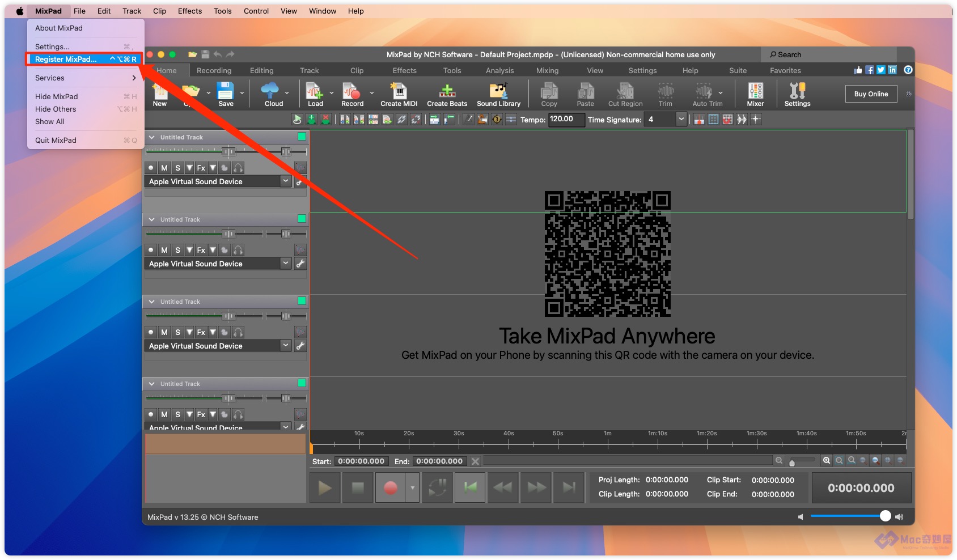Image resolution: width=957 pixels, height=560 pixels.
Task: Open the Cloud toolbar icon
Action: (x=273, y=94)
